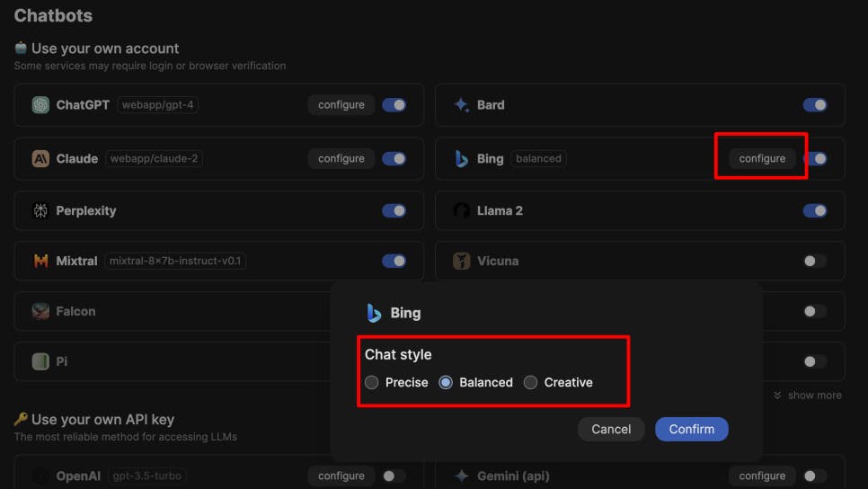Open ChatGPT configure settings
The width and height of the screenshot is (868, 489).
tap(341, 104)
